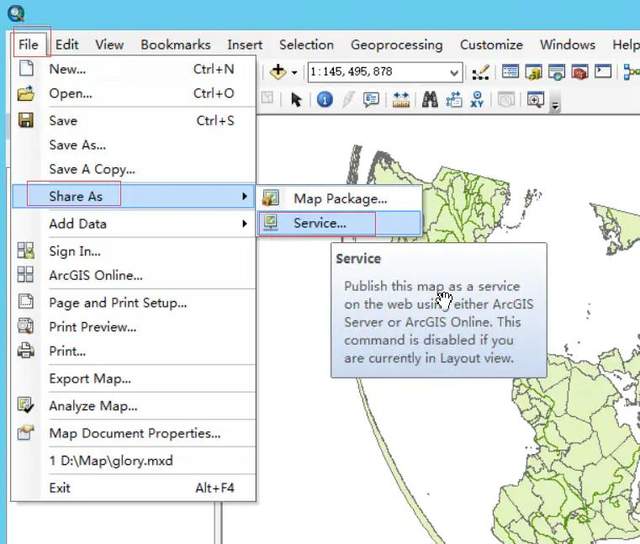The width and height of the screenshot is (640, 544).
Task: Click Map Package... in the submenu
Action: coord(340,199)
